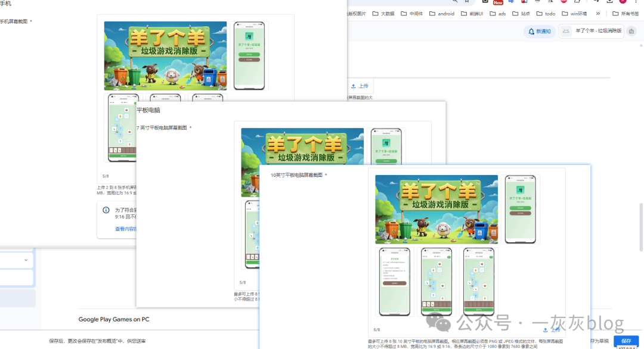Click the 新通知 bell notification button
This screenshot has width=644, height=349.
pos(539,31)
